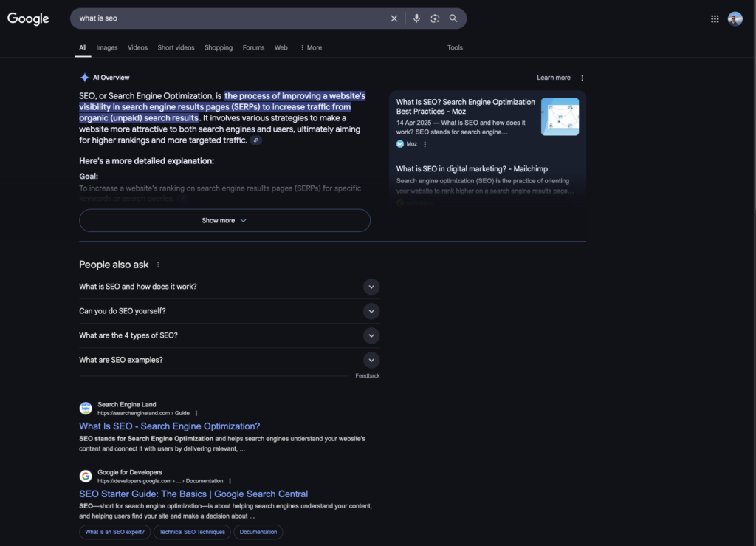Open three-dot menu for Google Developers result
The height and width of the screenshot is (546, 756).
pos(230,481)
